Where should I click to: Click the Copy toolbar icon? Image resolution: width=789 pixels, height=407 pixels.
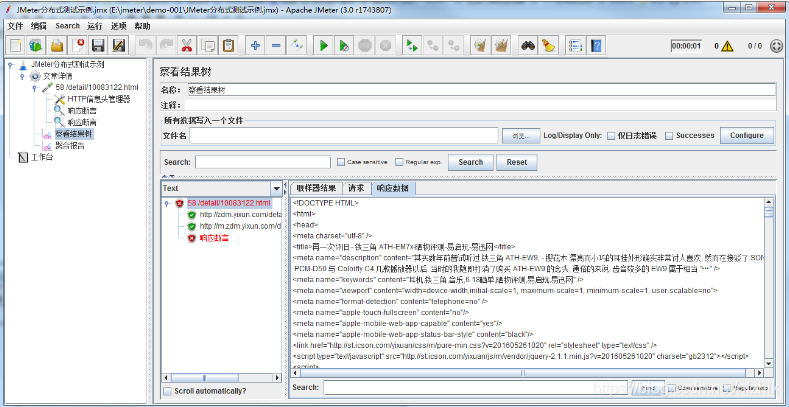207,46
